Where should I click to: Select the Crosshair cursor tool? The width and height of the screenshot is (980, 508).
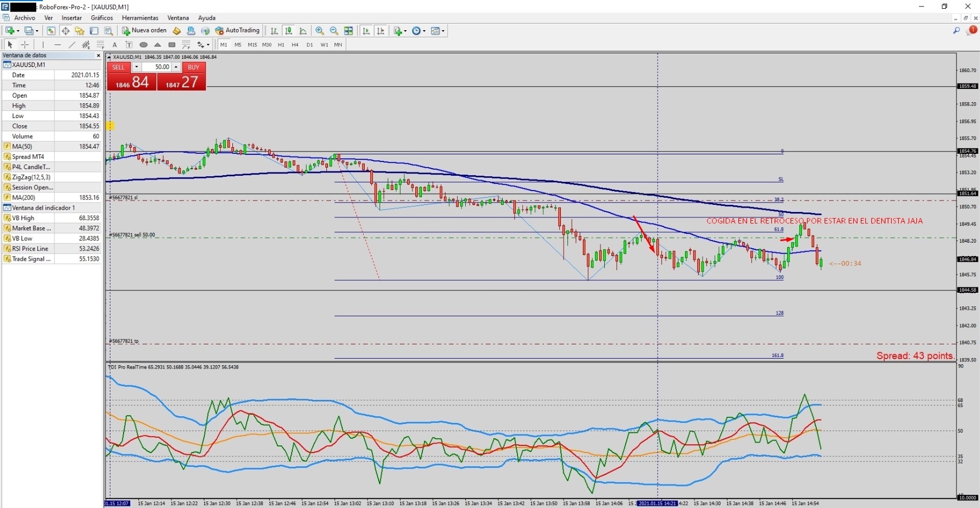(25, 44)
